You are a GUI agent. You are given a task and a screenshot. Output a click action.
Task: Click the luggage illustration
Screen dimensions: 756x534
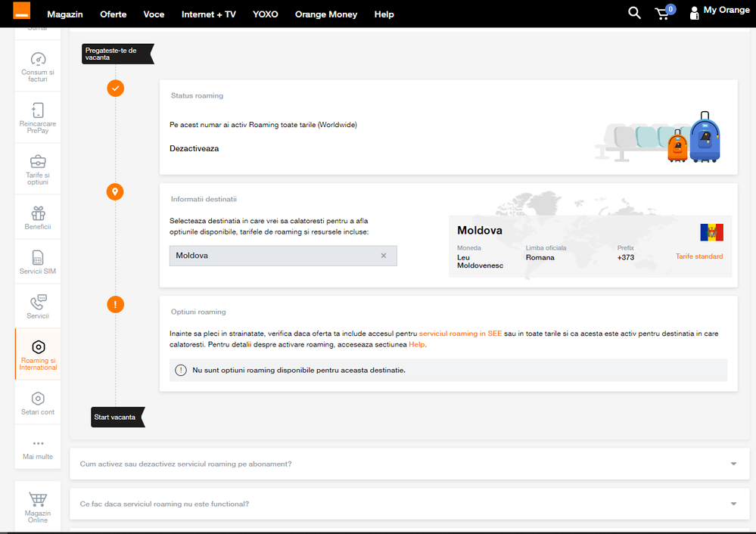click(x=658, y=137)
